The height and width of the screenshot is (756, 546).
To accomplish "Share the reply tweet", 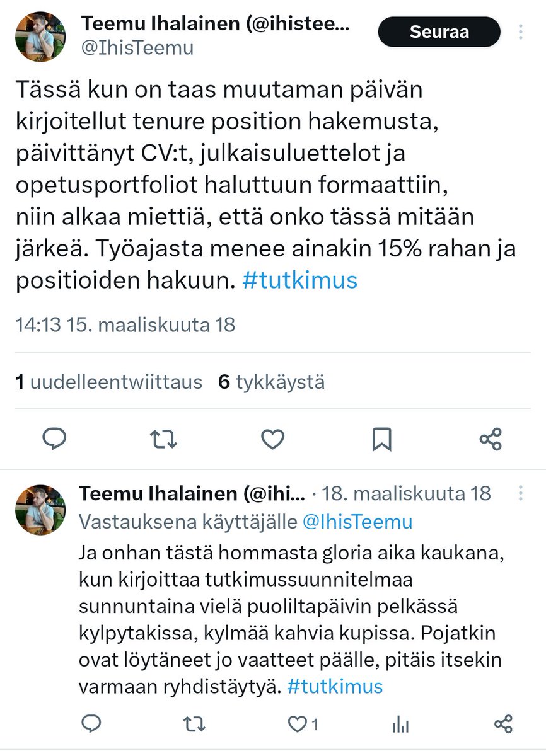I will point(503,724).
